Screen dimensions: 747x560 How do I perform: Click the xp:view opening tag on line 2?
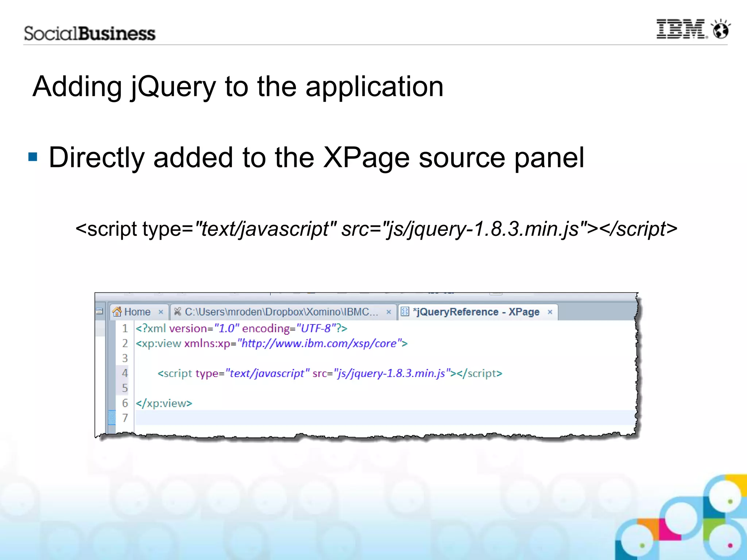[272, 343]
